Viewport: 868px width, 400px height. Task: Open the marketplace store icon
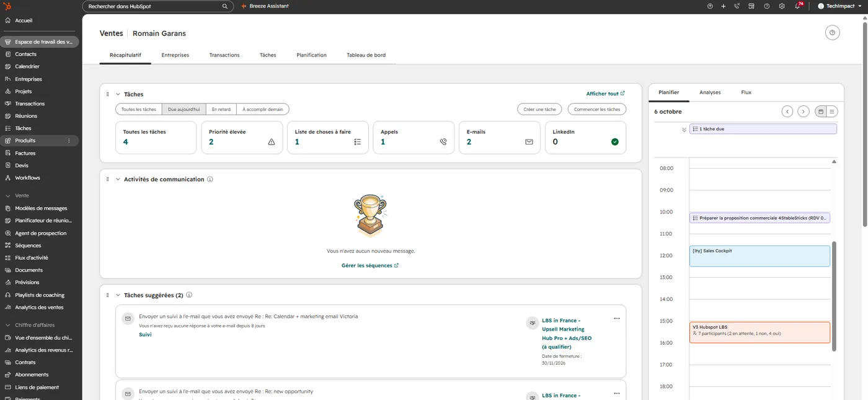pyautogui.click(x=751, y=6)
